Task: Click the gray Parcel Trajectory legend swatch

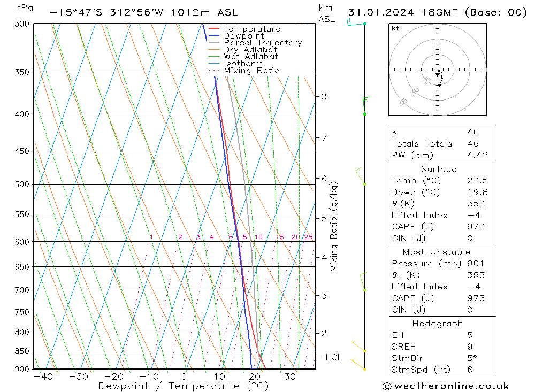Action: point(214,43)
